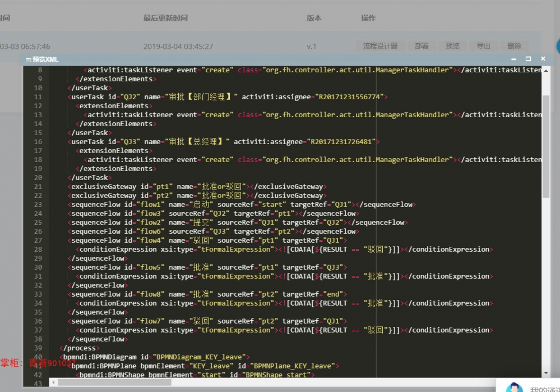The width and height of the screenshot is (560, 392).
Task: Minimize the 预览XML dialog
Action: (x=513, y=59)
